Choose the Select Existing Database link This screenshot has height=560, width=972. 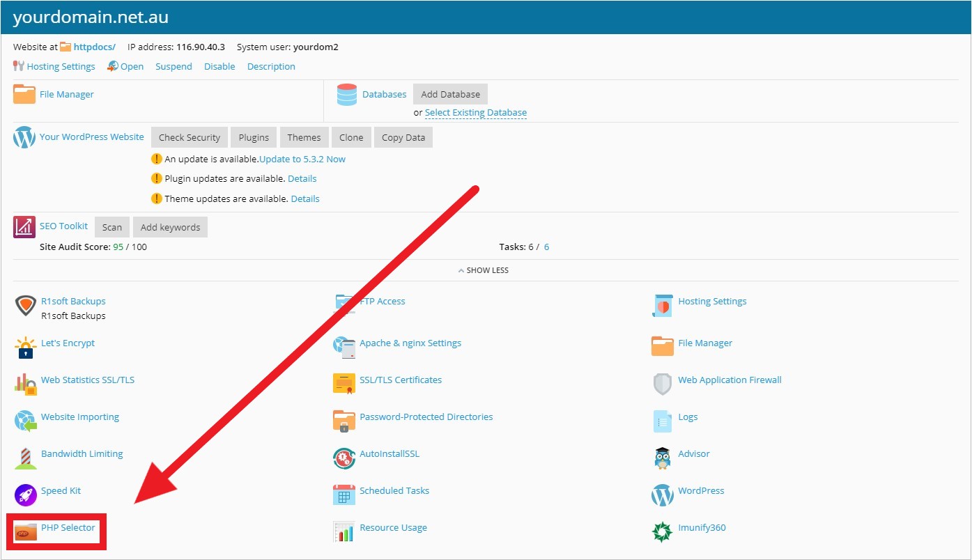[476, 113]
